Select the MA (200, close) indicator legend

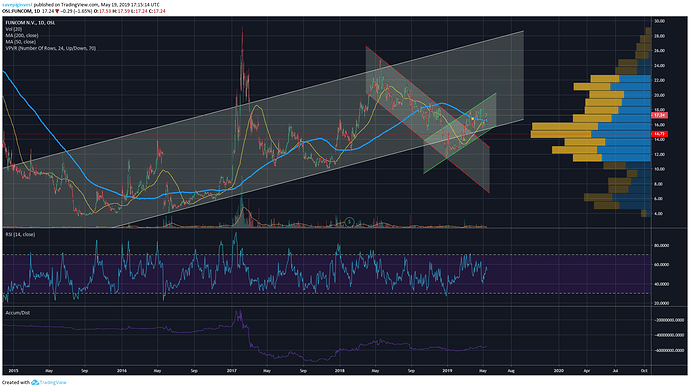tap(22, 35)
